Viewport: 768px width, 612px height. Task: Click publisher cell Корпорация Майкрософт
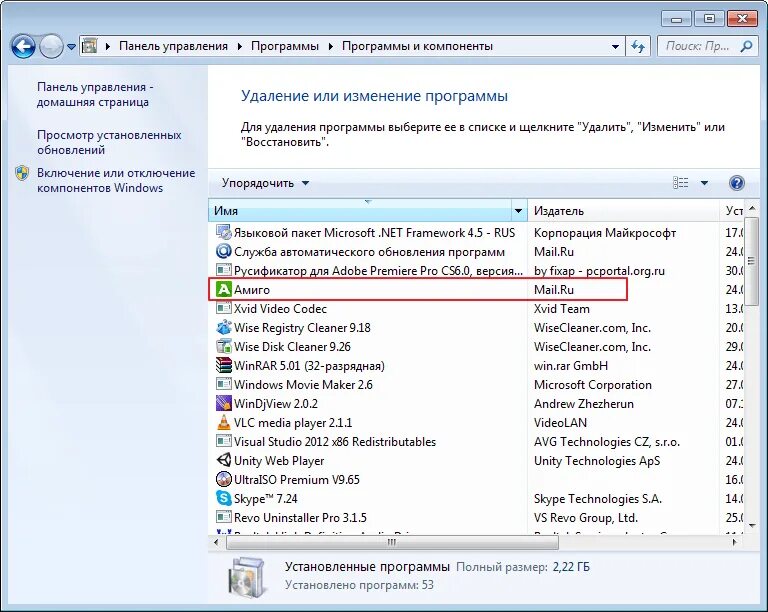[x=605, y=233]
